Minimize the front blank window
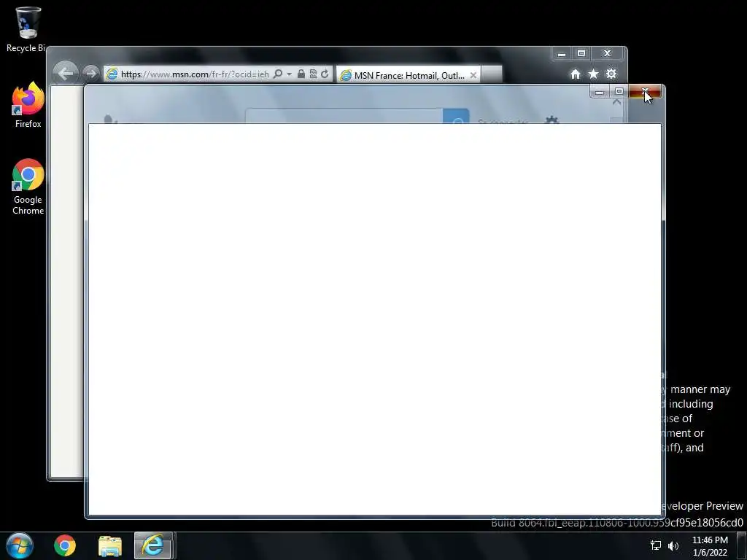 click(600, 91)
